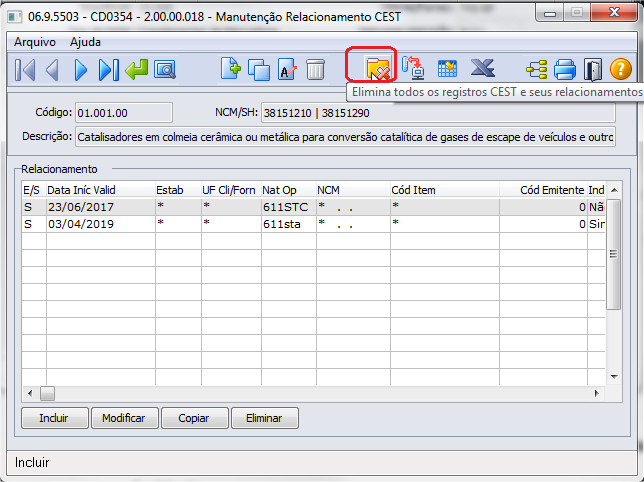
Task: Click the trash can delete icon
Action: coord(315,69)
